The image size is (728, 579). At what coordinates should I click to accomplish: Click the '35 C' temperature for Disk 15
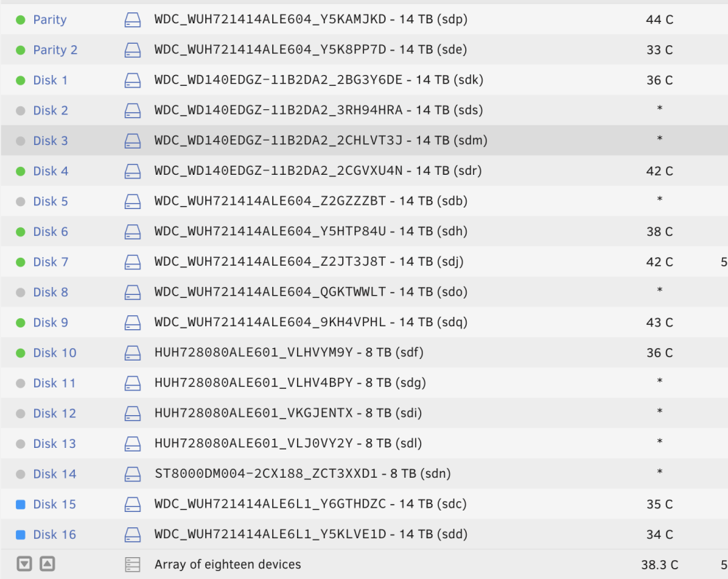660,504
